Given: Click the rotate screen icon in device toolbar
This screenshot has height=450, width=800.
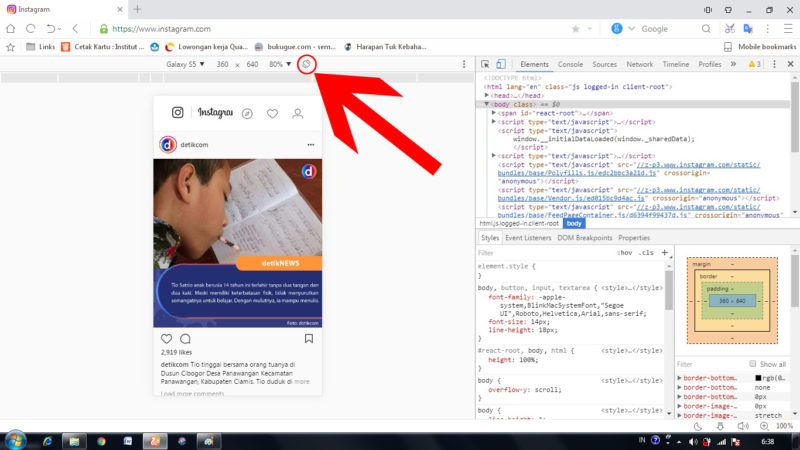Looking at the screenshot, I should 306,64.
